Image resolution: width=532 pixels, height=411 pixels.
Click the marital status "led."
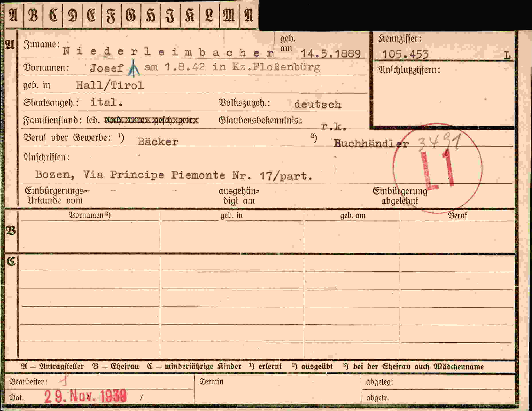tap(93, 120)
